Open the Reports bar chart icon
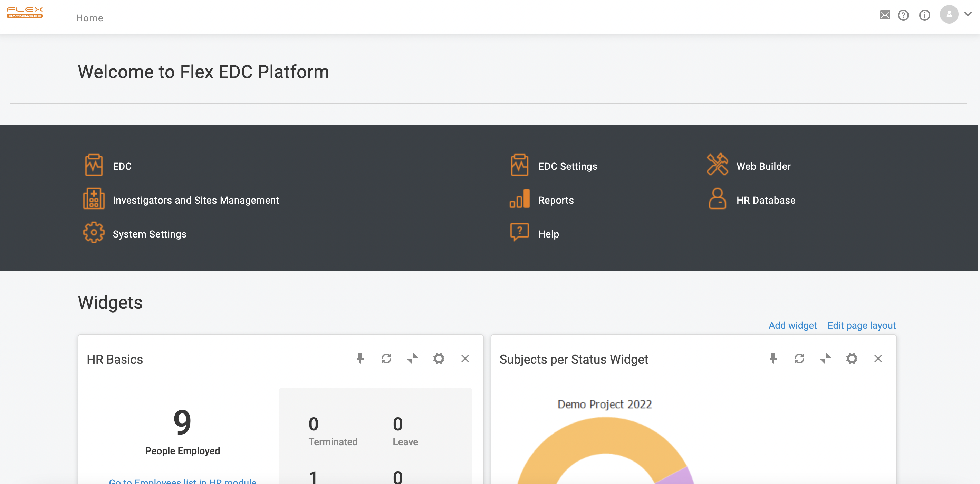980x484 pixels. [519, 199]
